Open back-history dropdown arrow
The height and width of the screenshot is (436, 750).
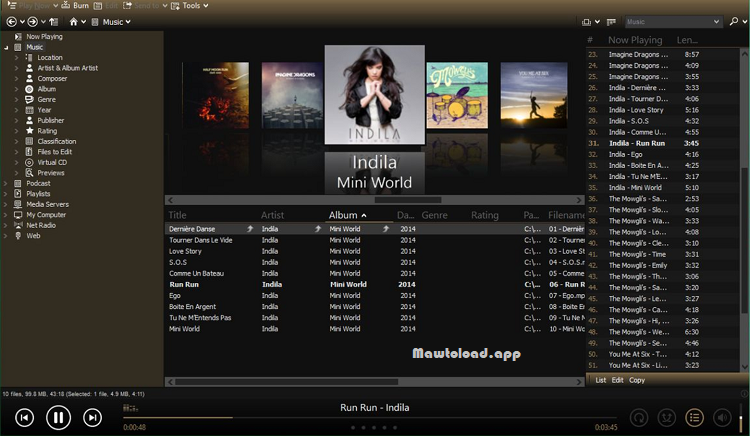pos(22,22)
